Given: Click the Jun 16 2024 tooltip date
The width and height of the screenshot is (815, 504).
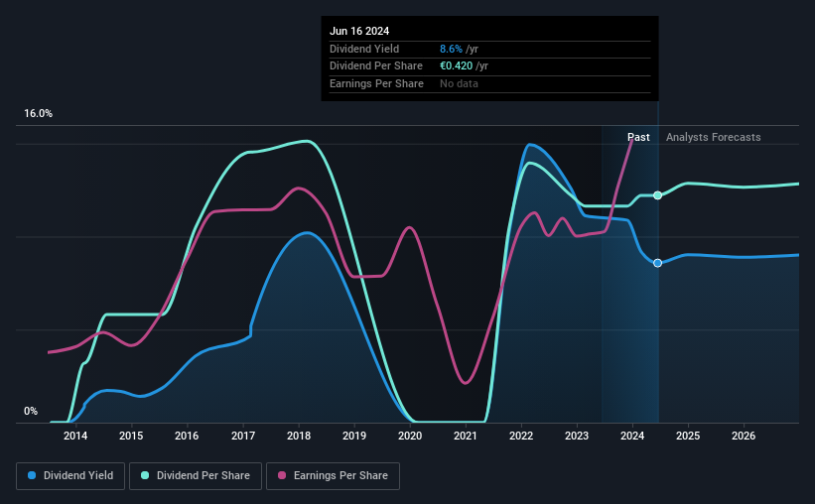Looking at the screenshot, I should [x=359, y=31].
